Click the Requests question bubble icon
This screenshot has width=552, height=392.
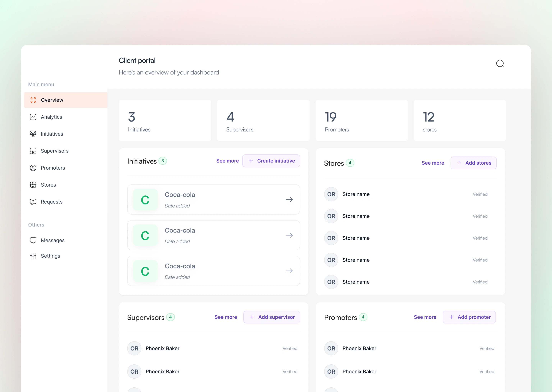tap(33, 202)
